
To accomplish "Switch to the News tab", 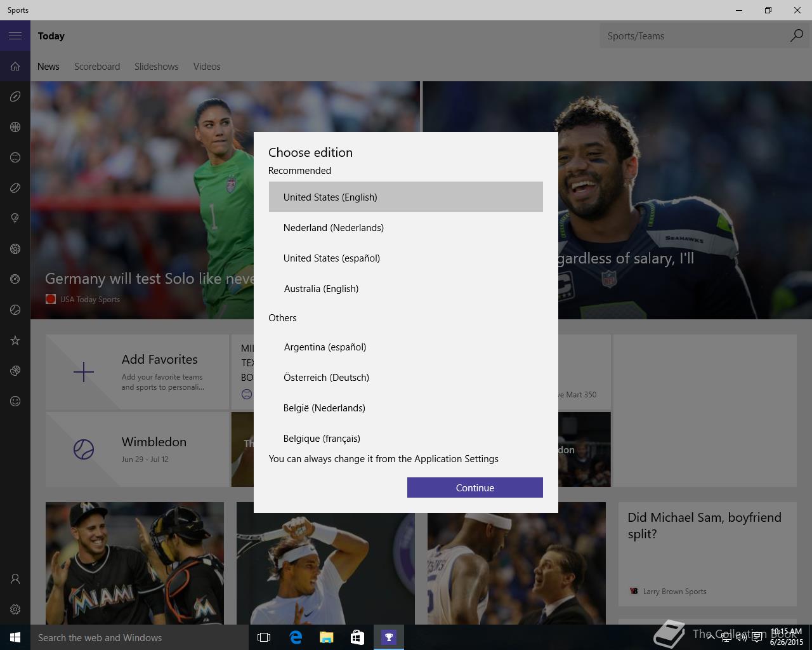I will click(48, 67).
